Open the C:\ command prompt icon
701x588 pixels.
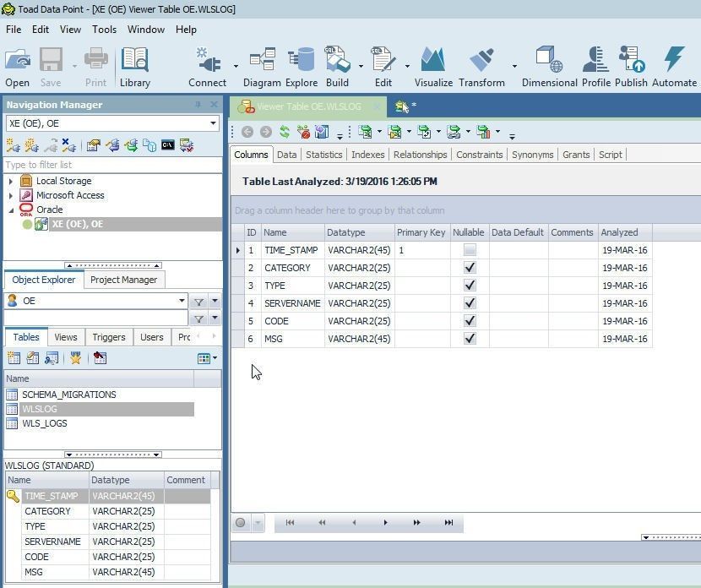click(x=168, y=145)
